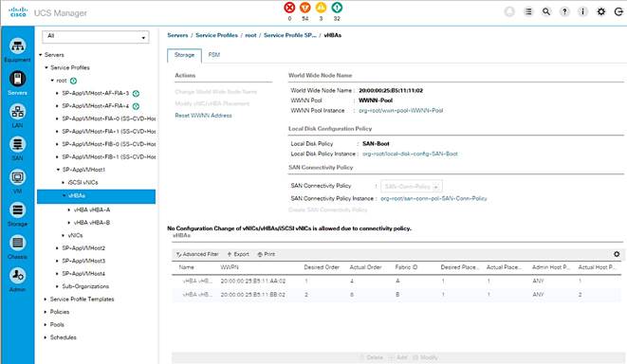Open the settings gear in header
The width and height of the screenshot is (627, 364).
tap(601, 11)
